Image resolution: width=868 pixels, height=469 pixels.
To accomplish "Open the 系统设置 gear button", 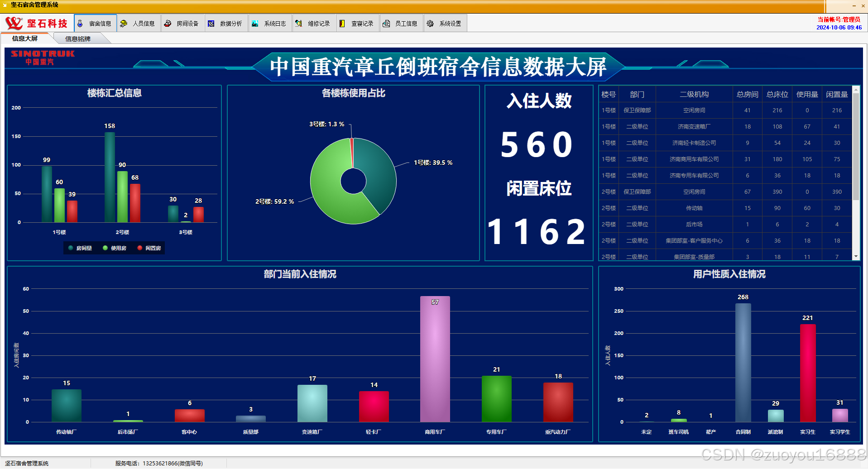I will tap(446, 24).
